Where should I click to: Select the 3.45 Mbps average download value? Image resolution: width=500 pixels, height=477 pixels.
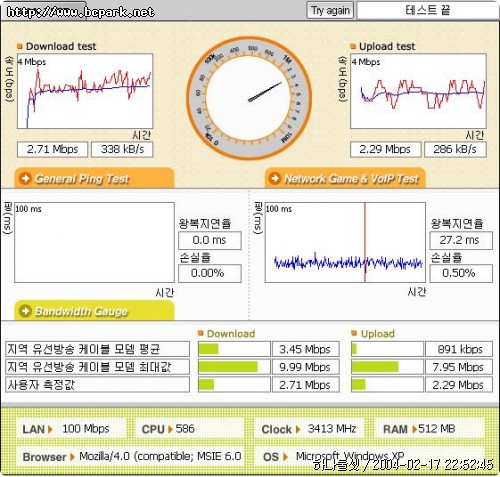(306, 349)
